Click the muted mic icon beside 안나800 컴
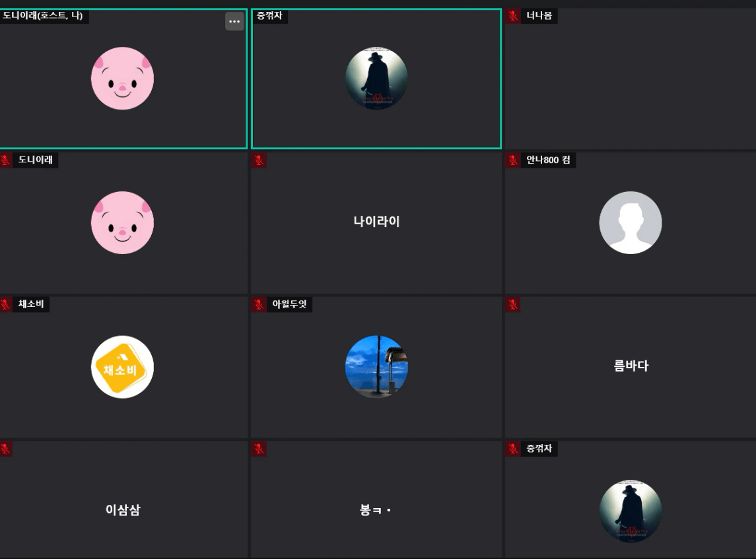This screenshot has height=559, width=756. (x=512, y=160)
